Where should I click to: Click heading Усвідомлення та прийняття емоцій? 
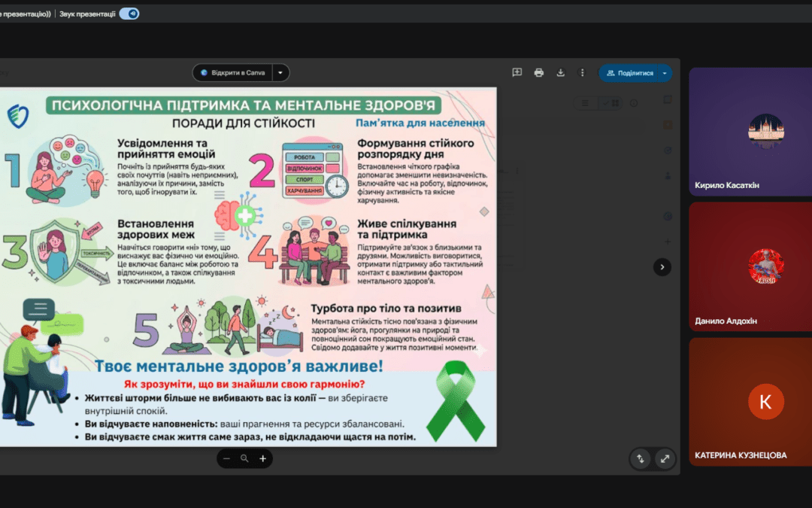(166, 148)
